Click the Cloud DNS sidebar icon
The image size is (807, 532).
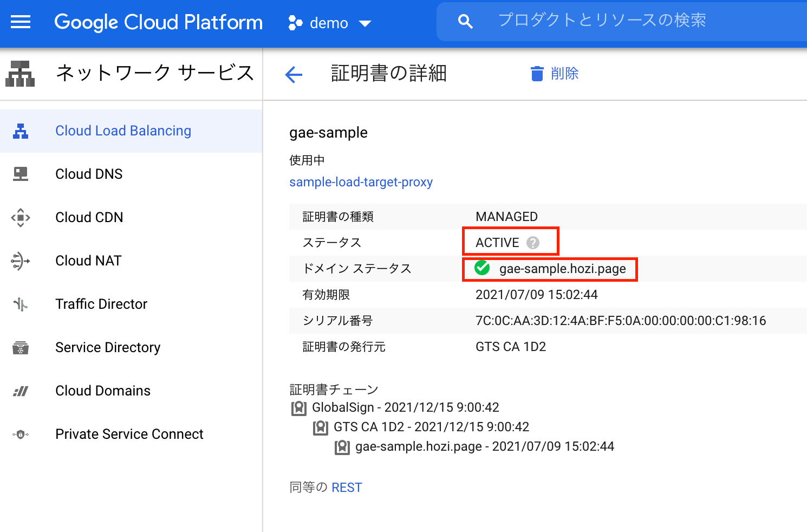[x=21, y=174]
